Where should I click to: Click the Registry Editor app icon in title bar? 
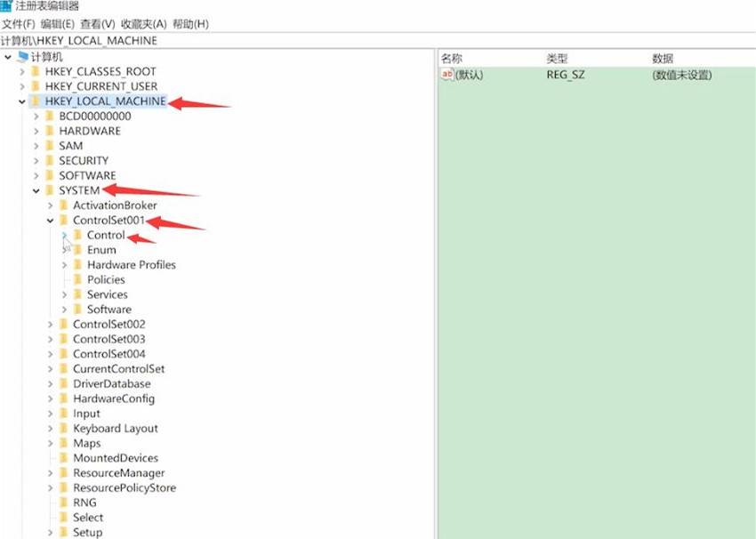click(x=6, y=6)
